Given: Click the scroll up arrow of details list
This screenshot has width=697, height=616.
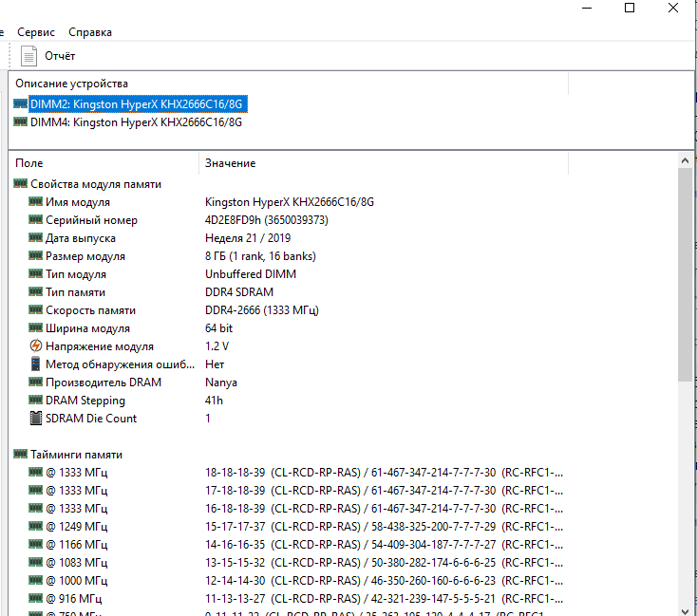Looking at the screenshot, I should pyautogui.click(x=685, y=161).
